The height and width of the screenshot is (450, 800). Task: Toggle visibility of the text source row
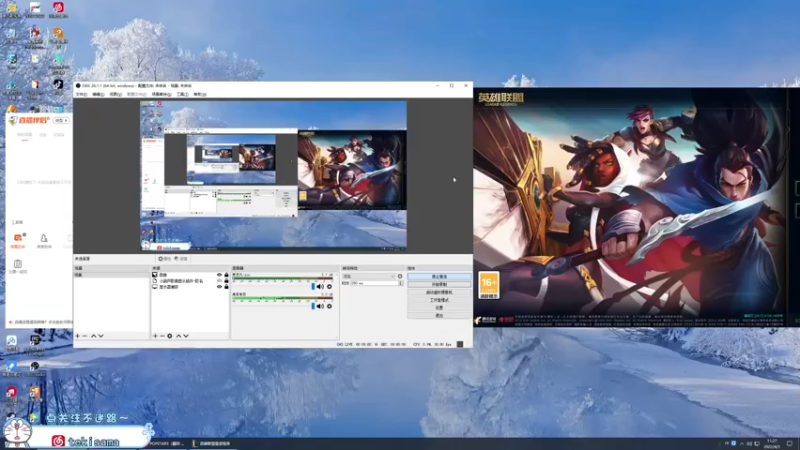pos(219,281)
